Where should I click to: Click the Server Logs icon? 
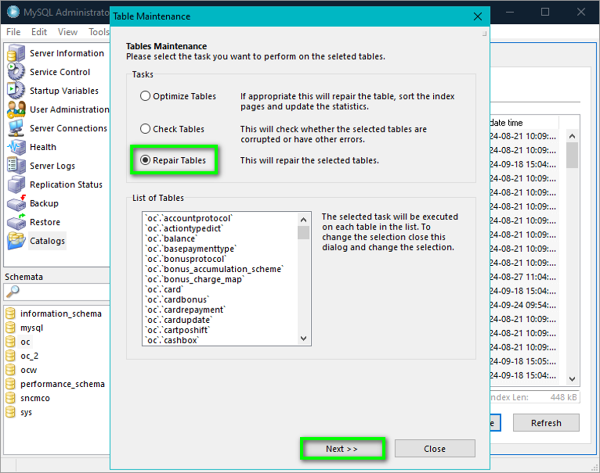click(16, 166)
